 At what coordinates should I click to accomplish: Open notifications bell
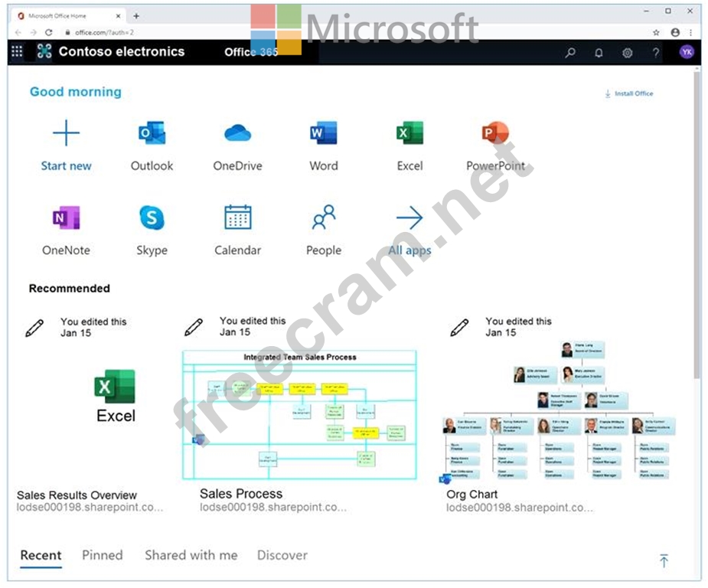599,53
